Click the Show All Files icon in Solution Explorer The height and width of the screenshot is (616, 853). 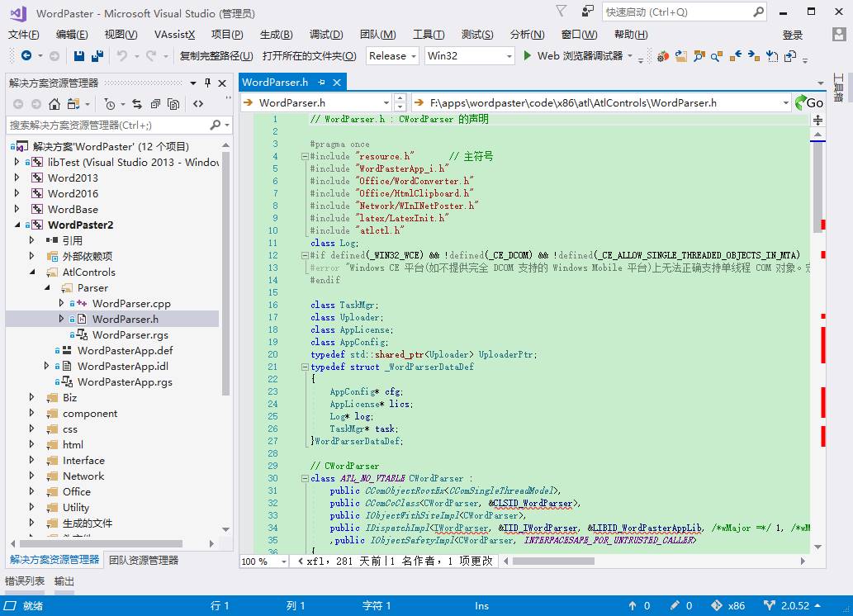173,104
